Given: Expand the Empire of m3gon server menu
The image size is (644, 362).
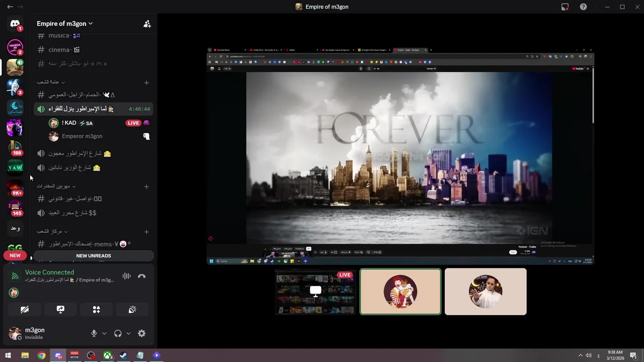Looking at the screenshot, I should click(64, 24).
